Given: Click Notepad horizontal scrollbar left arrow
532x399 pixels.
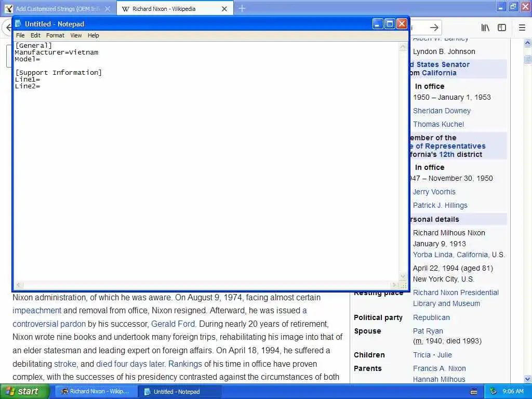Looking at the screenshot, I should coord(19,285).
